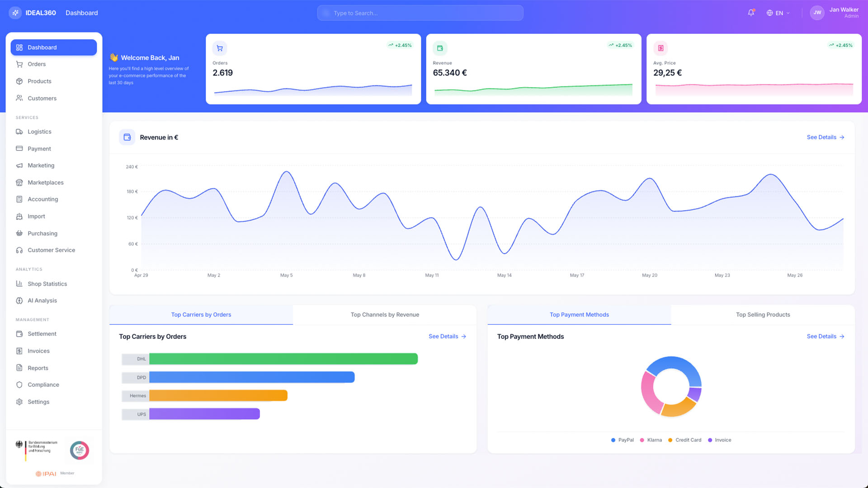This screenshot has width=868, height=488.
Task: Go to AI Analysis page
Action: pyautogui.click(x=42, y=300)
